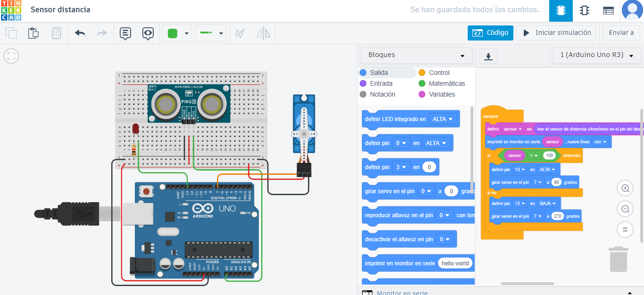Select the desactivar el altavoz en pin block
The width and height of the screenshot is (644, 295).
pos(409,239)
